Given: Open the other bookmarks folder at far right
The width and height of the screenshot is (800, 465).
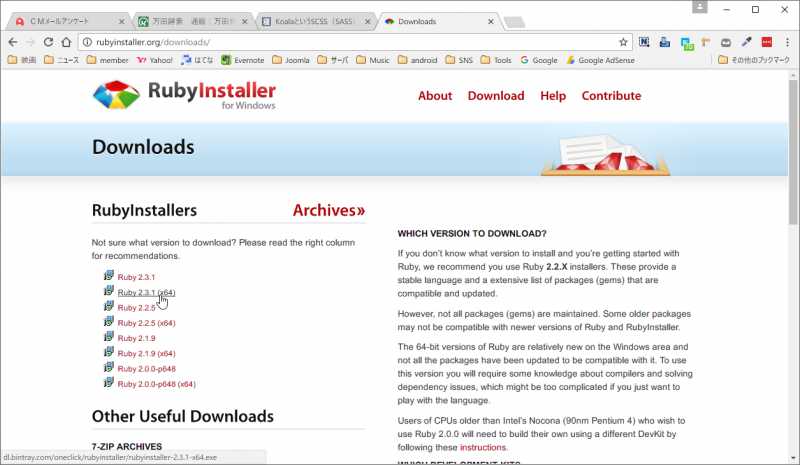Looking at the screenshot, I should [754, 60].
